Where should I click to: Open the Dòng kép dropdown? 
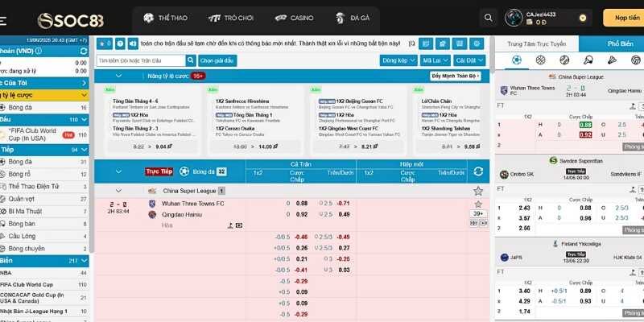coord(398,60)
